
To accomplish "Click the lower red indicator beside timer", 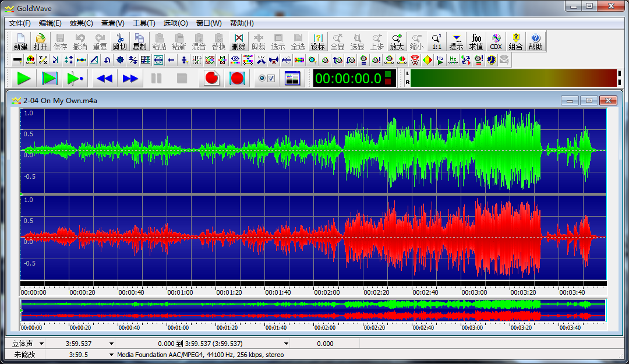I will pyautogui.click(x=388, y=82).
